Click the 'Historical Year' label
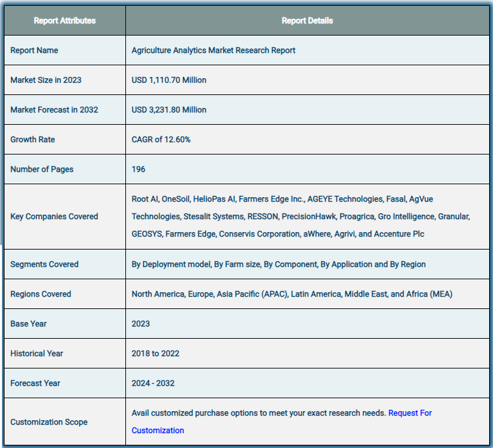This screenshot has width=493, height=448. point(36,354)
